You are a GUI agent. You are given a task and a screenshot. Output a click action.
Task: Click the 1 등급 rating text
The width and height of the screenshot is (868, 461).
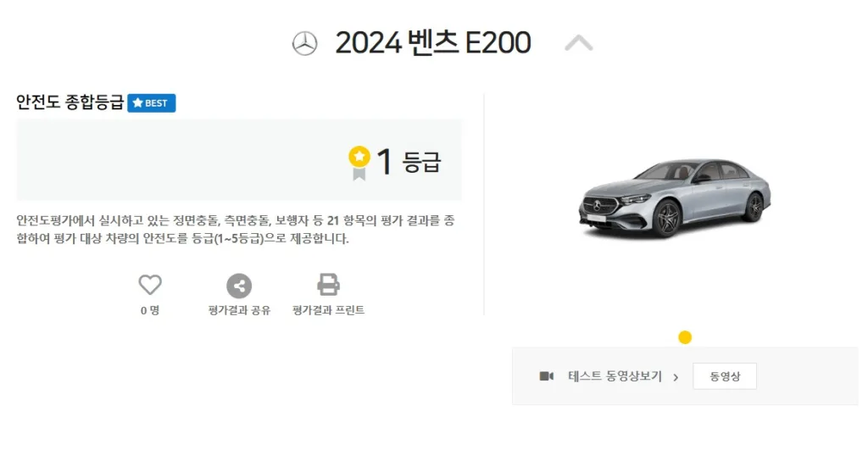tap(409, 162)
